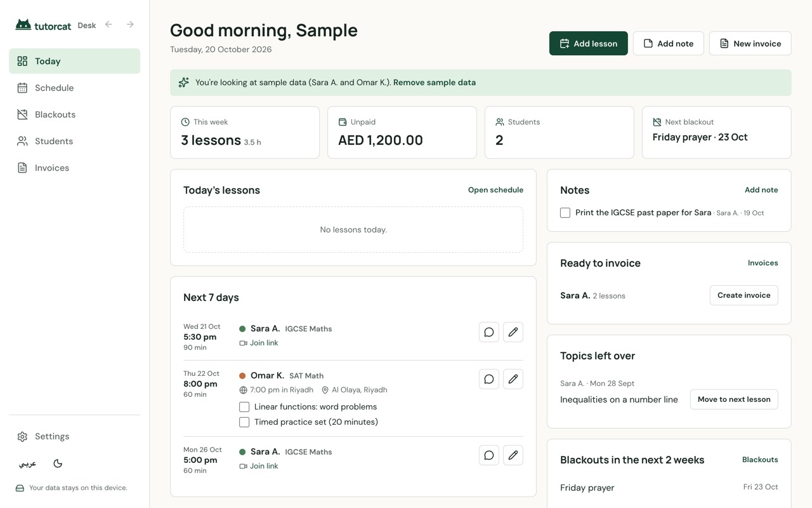Click Add note link in Notes panel
The height and width of the screenshot is (508, 812).
click(x=761, y=190)
